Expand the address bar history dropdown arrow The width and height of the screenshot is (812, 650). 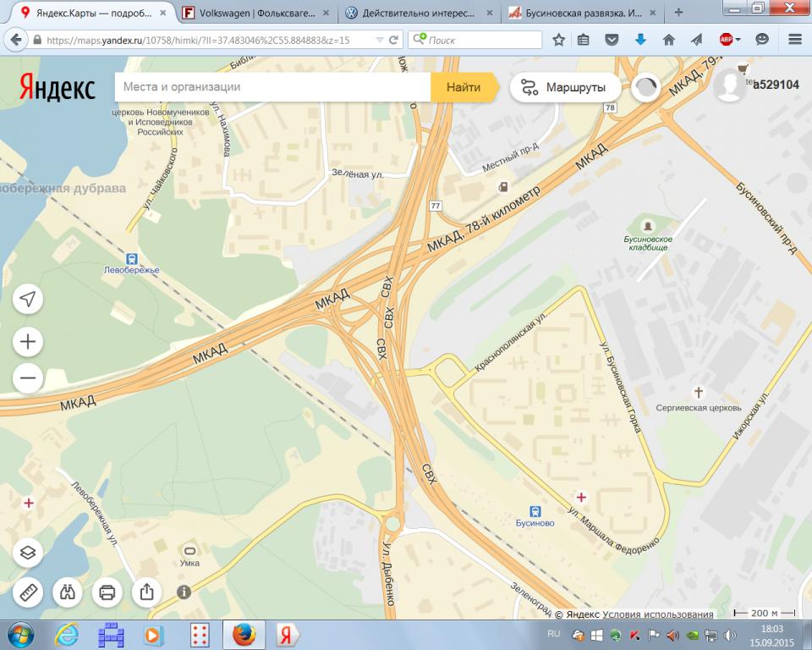click(380, 40)
